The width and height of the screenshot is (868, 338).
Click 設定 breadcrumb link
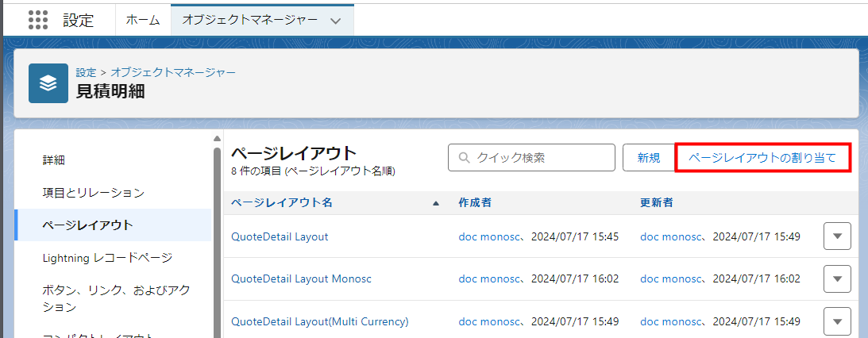(86, 72)
